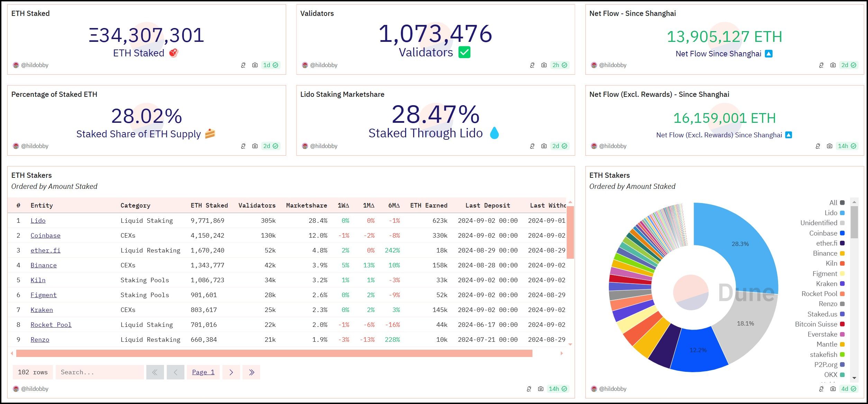Sort table by ETH Staked column header
This screenshot has width=868, height=404.
coord(209,205)
